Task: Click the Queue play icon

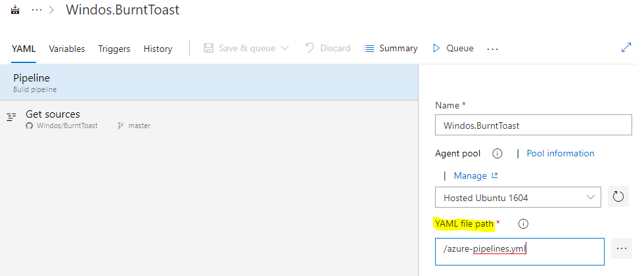Action: tap(436, 48)
